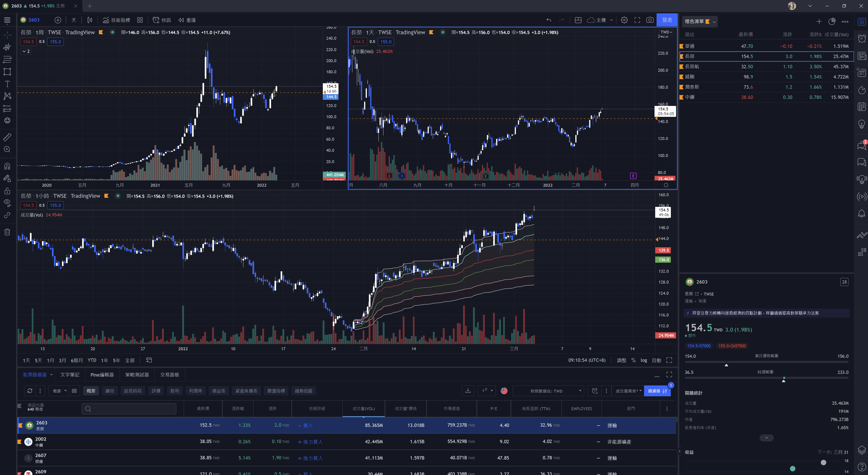Screen dimensions: 868x475
Task: Click the Replay (重播) button
Action: pos(187,20)
